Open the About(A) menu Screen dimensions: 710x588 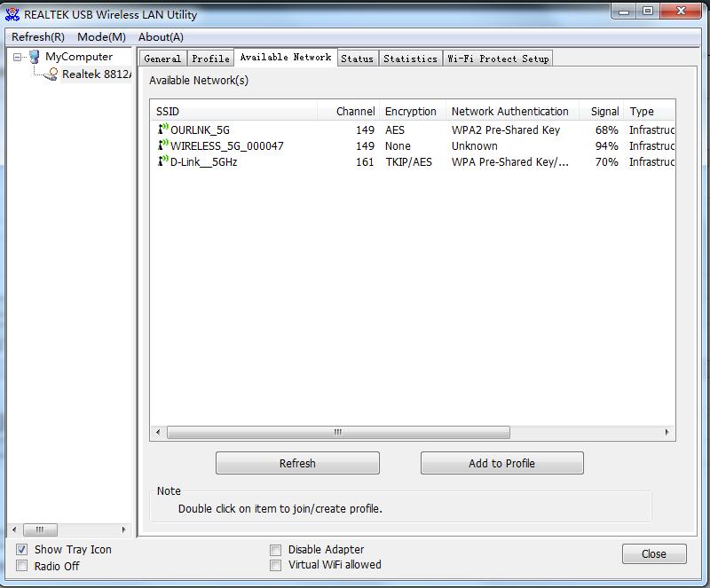pos(161,37)
